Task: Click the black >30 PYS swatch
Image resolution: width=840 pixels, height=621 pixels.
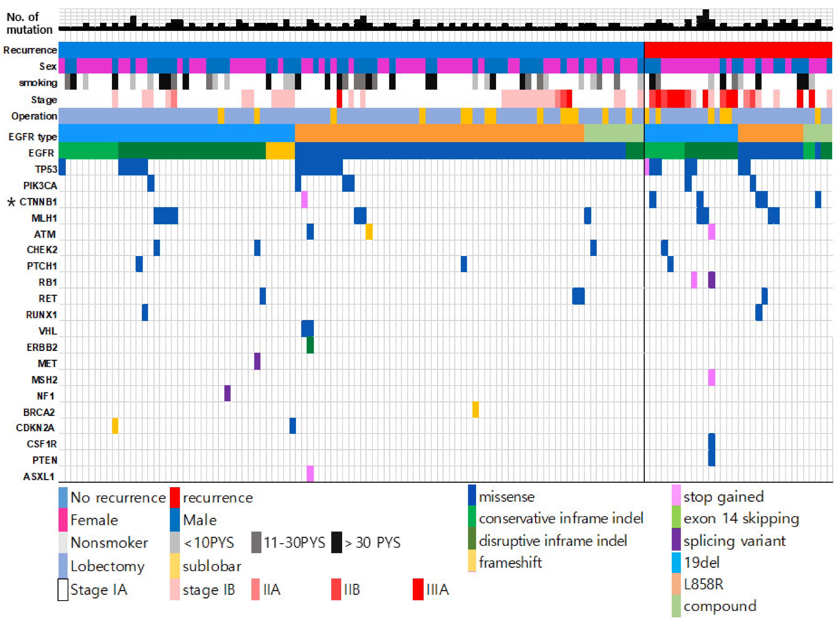Action: click(337, 542)
